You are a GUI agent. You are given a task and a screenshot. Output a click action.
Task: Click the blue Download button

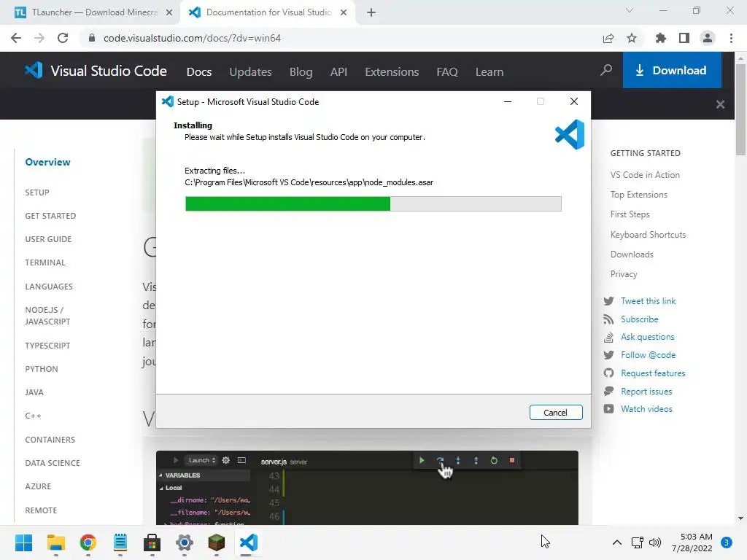click(x=672, y=71)
